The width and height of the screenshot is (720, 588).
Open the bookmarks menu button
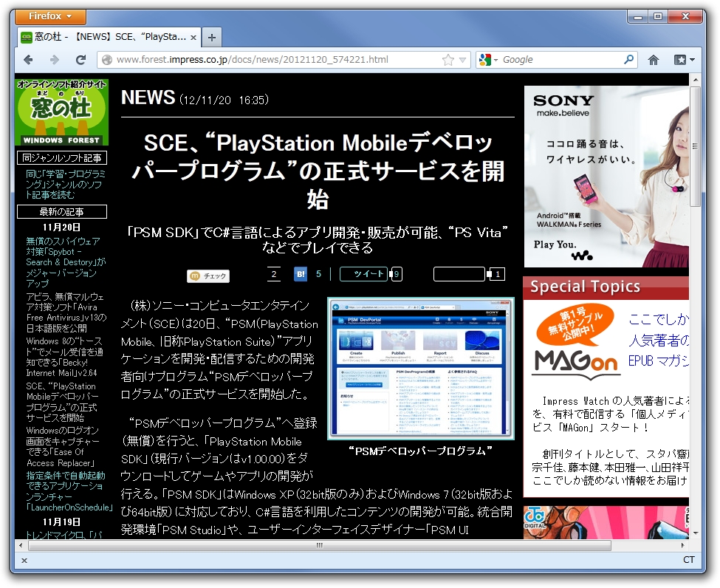(684, 60)
